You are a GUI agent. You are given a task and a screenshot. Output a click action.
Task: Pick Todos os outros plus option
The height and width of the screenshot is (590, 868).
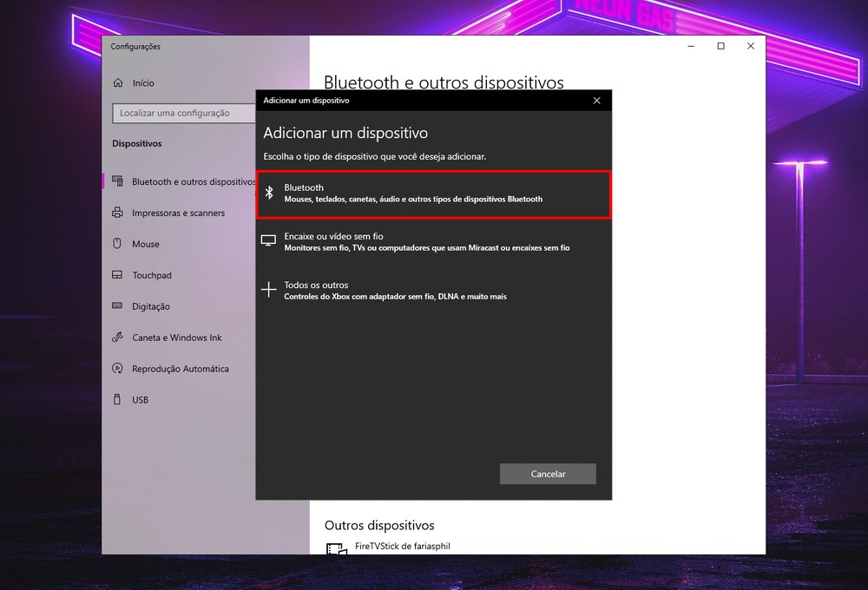tap(433, 291)
